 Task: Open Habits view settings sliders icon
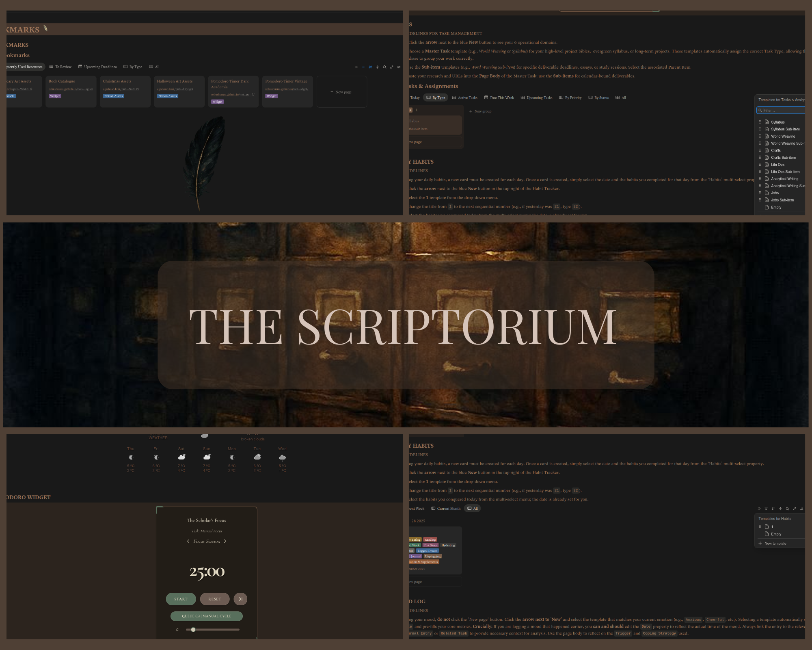tap(801, 509)
